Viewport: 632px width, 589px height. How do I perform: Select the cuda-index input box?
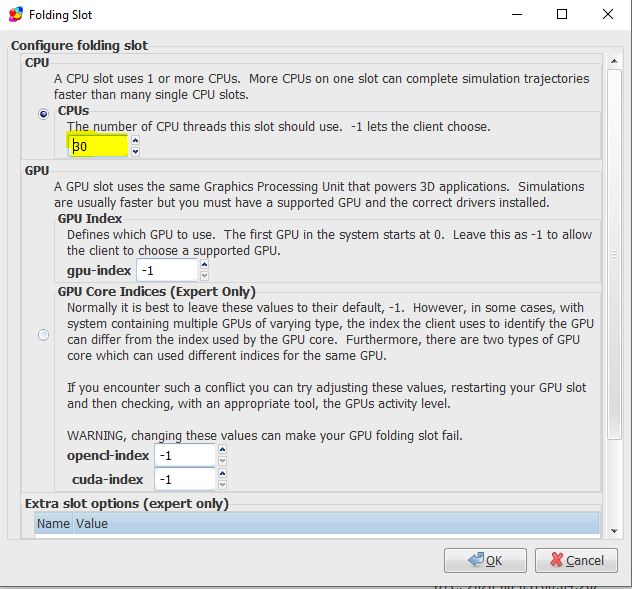pyautogui.click(x=184, y=480)
